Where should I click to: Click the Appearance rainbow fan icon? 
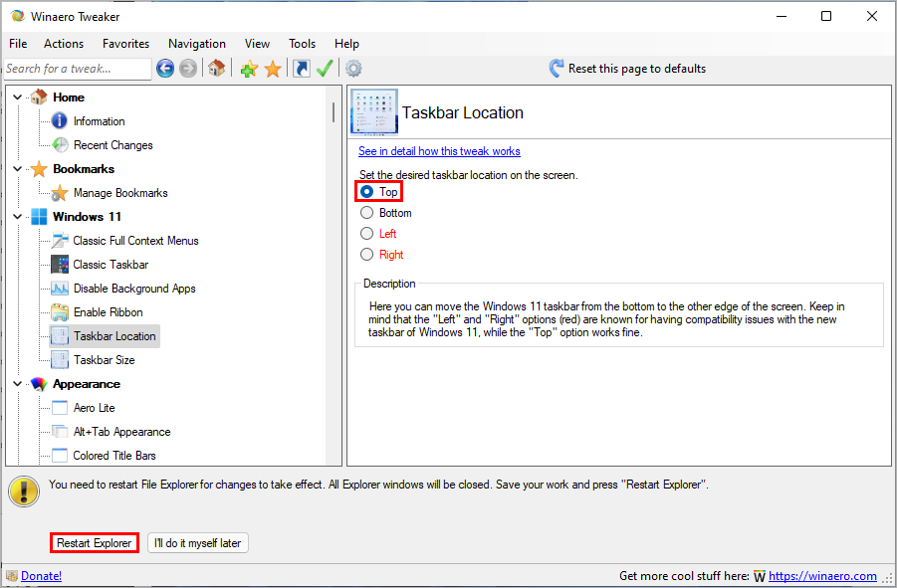pyautogui.click(x=39, y=384)
